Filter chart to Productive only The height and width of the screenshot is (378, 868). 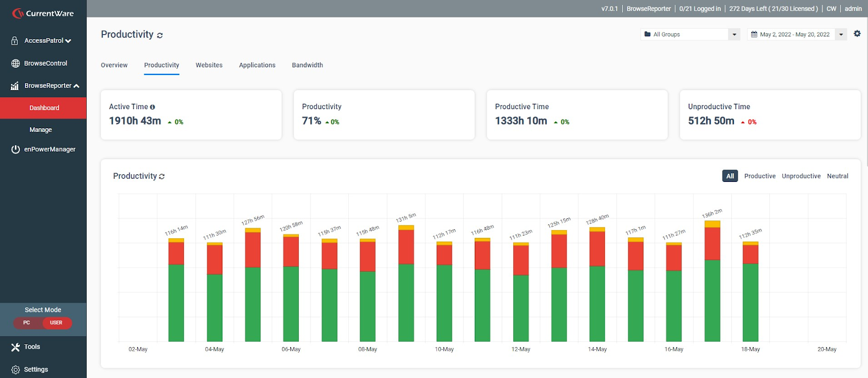coord(759,176)
